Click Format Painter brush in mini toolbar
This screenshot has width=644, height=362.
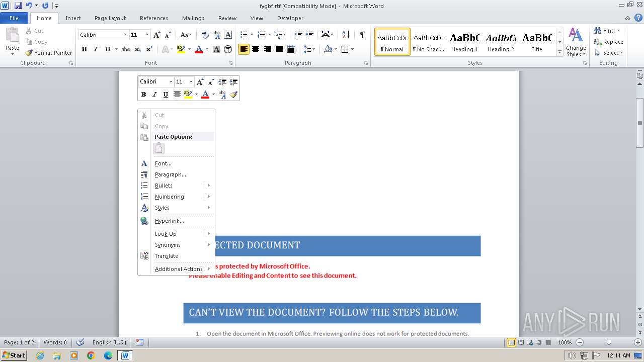[x=233, y=95]
